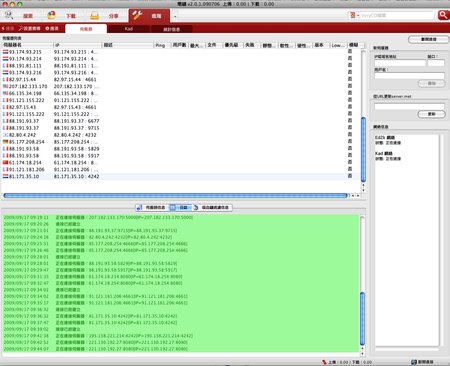Focus the new server IP address field
This screenshot has width=450, height=366.
tap(400, 63)
